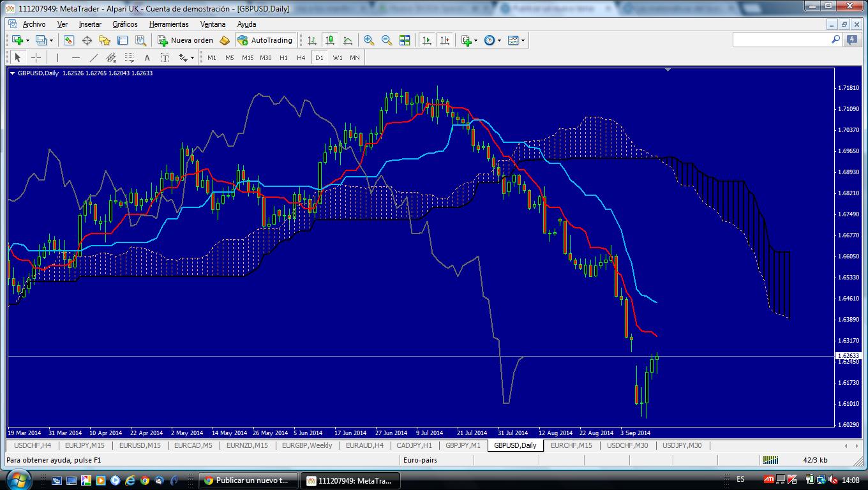Toggle chart Auto Scroll
Image resolution: width=868 pixels, height=490 pixels.
pos(427,40)
